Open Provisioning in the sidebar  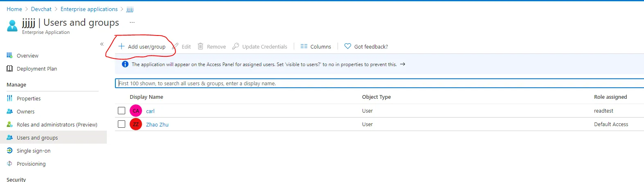pyautogui.click(x=31, y=164)
